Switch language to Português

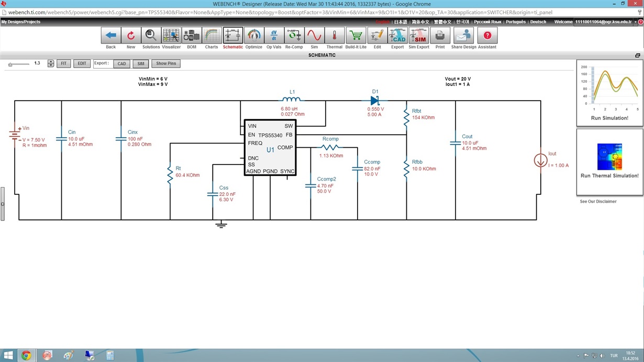[x=516, y=22]
